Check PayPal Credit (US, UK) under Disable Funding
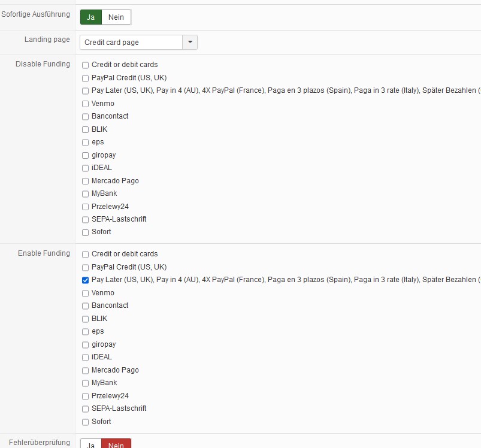This screenshot has height=448, width=481. tap(85, 78)
